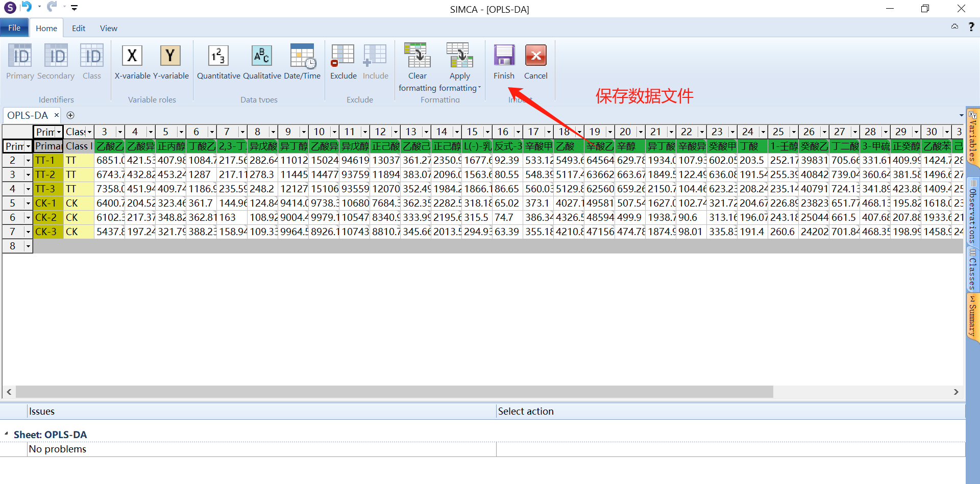Choose the Quantitative data type icon
The width and height of the screenshot is (980, 484).
pos(218,56)
